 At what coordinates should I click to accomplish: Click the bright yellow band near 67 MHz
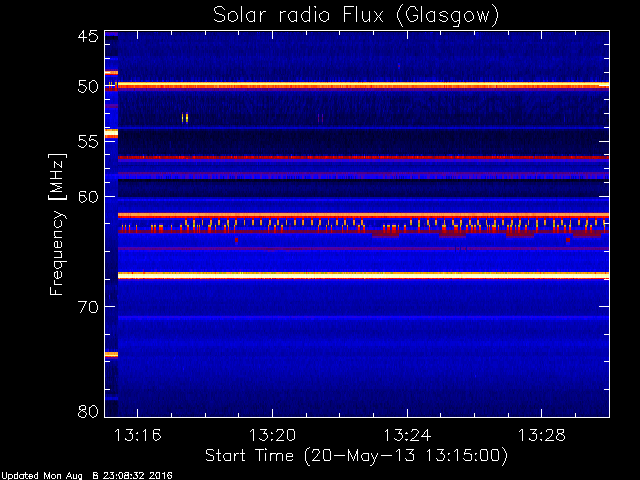point(363,276)
